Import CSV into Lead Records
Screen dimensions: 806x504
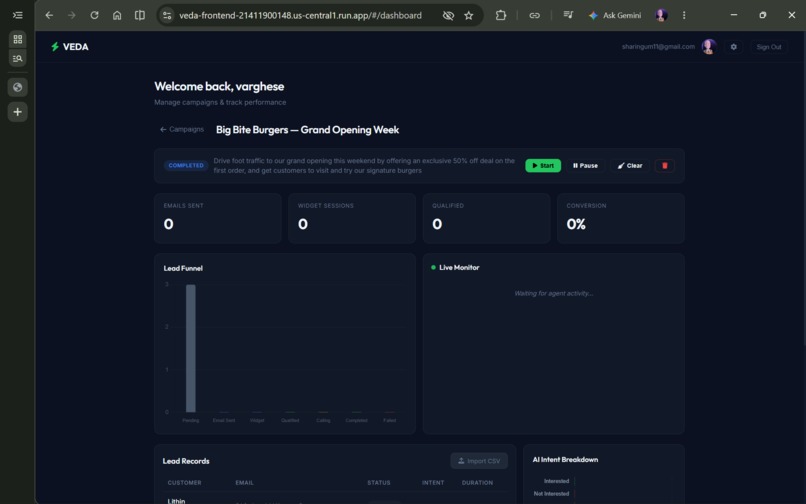(x=479, y=461)
